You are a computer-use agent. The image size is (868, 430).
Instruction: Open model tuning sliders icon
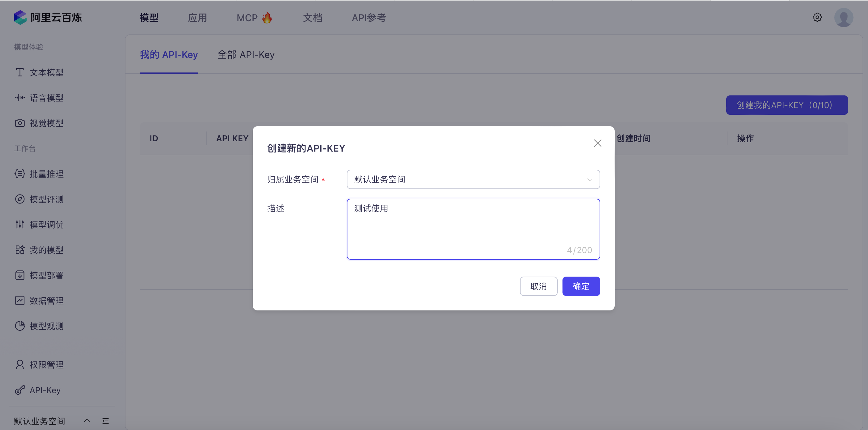(x=20, y=224)
